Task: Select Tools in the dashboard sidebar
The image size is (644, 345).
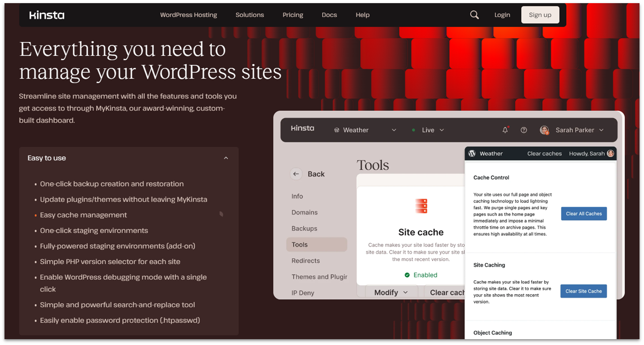Action: [x=317, y=244]
